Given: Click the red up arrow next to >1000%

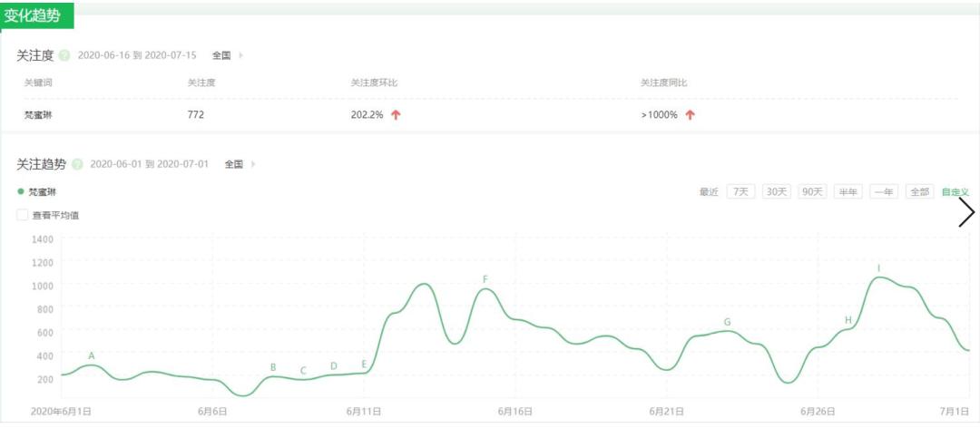Looking at the screenshot, I should pos(690,115).
